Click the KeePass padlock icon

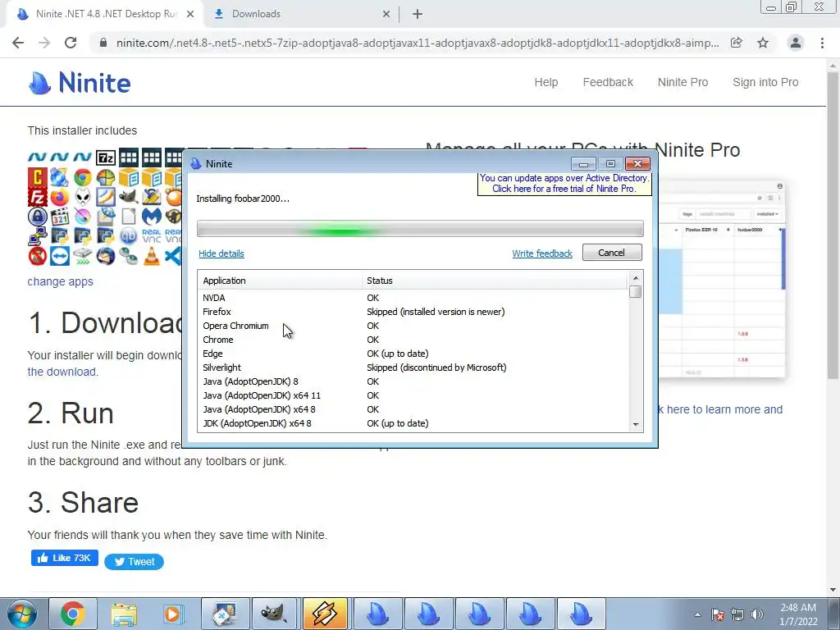[38, 217]
